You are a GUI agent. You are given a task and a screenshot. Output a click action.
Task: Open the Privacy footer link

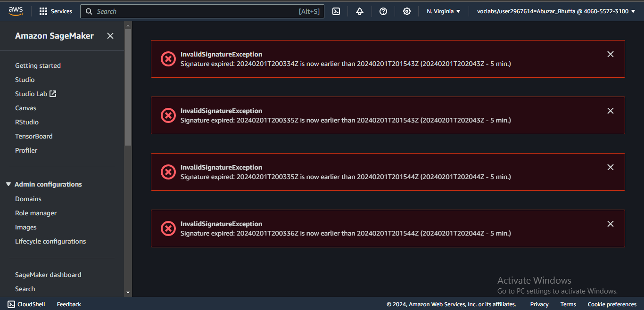click(539, 304)
